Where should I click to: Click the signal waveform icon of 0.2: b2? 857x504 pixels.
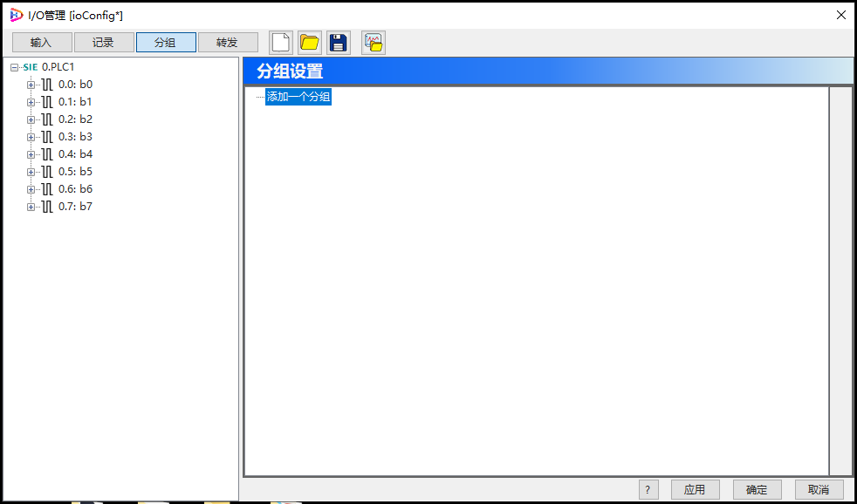47,119
